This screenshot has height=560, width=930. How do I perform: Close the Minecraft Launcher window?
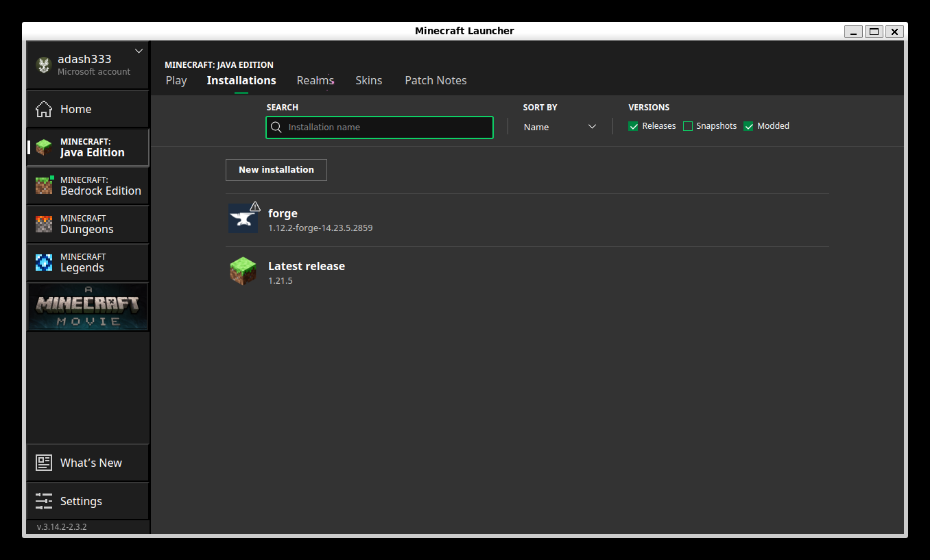click(894, 32)
